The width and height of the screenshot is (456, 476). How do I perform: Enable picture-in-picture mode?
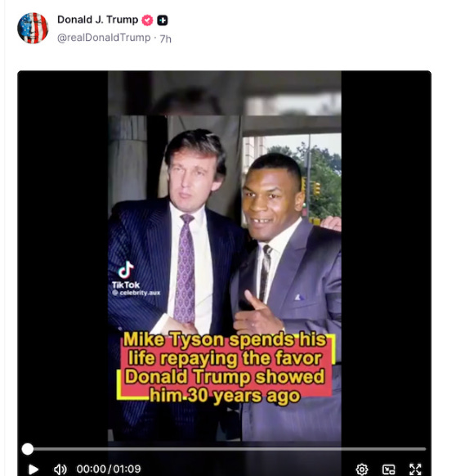[x=388, y=469]
